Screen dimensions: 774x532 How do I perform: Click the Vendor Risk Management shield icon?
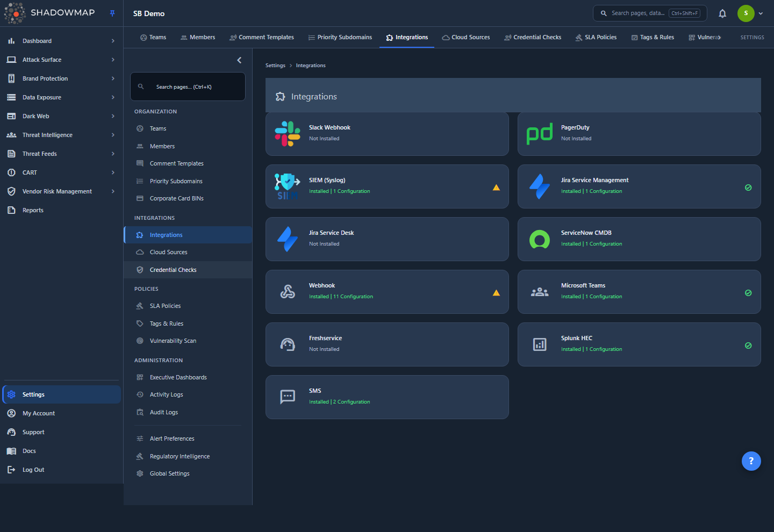(x=11, y=191)
